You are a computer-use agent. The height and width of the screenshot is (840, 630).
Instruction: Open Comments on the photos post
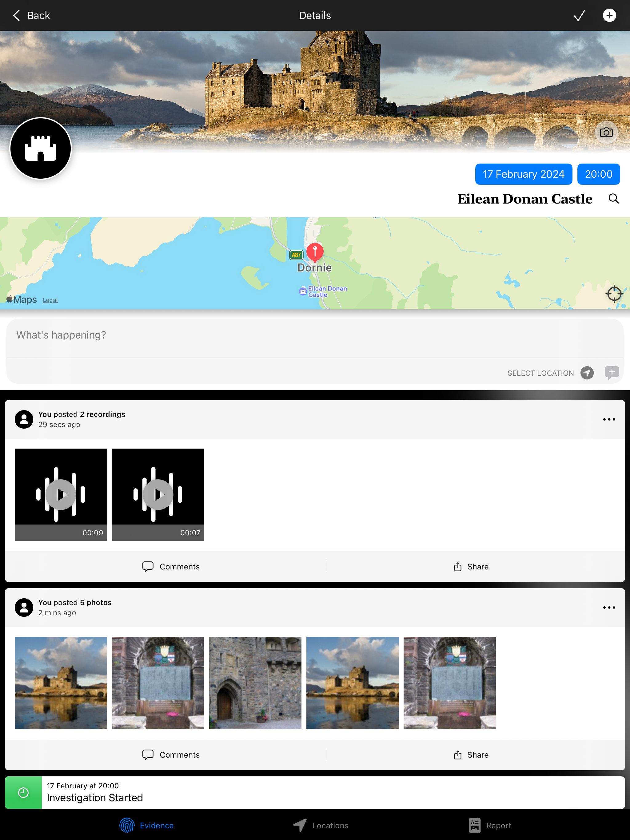[171, 755]
